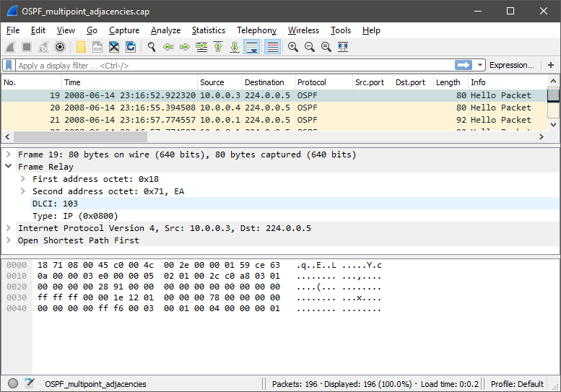Zoom out on the main window text
Viewport: 561px width, 392px height.
coord(310,47)
